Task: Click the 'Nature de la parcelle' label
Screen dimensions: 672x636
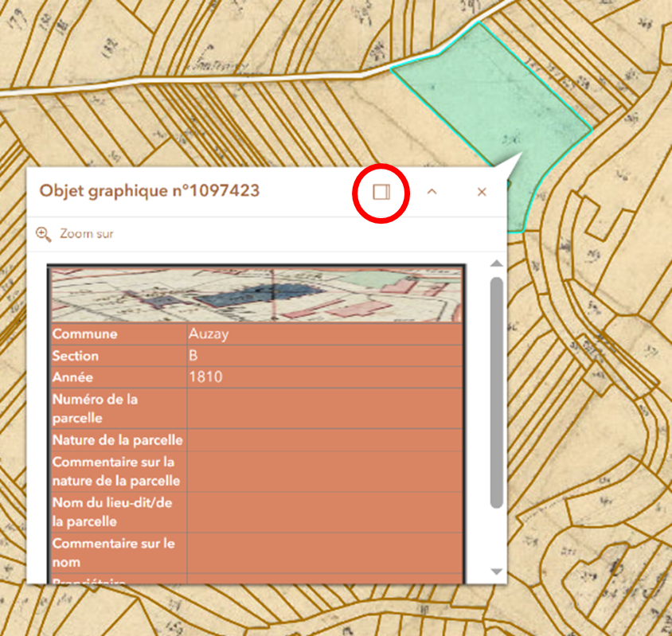Action: pyautogui.click(x=117, y=440)
